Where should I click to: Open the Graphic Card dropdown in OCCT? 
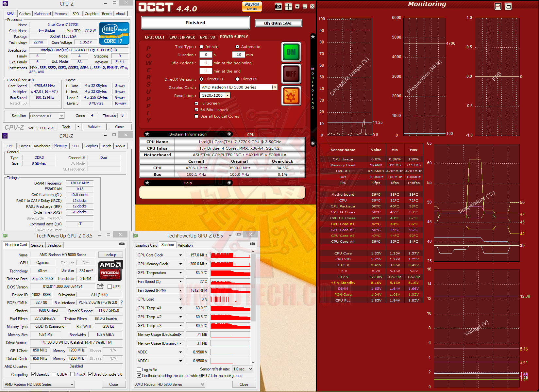[275, 87]
